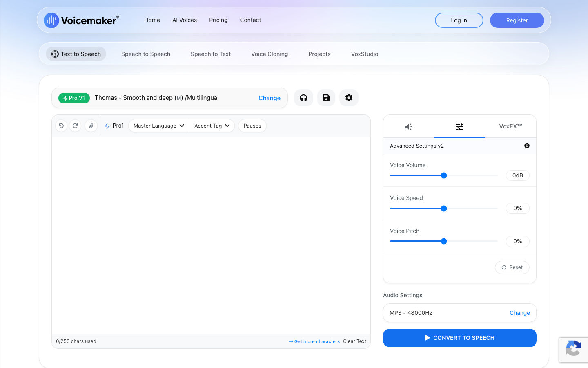
Task: Open the Contact menu item
Action: coord(250,20)
